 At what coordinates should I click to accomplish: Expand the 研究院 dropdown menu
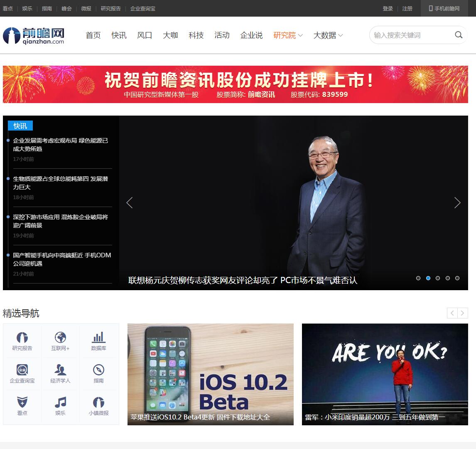[x=288, y=35]
